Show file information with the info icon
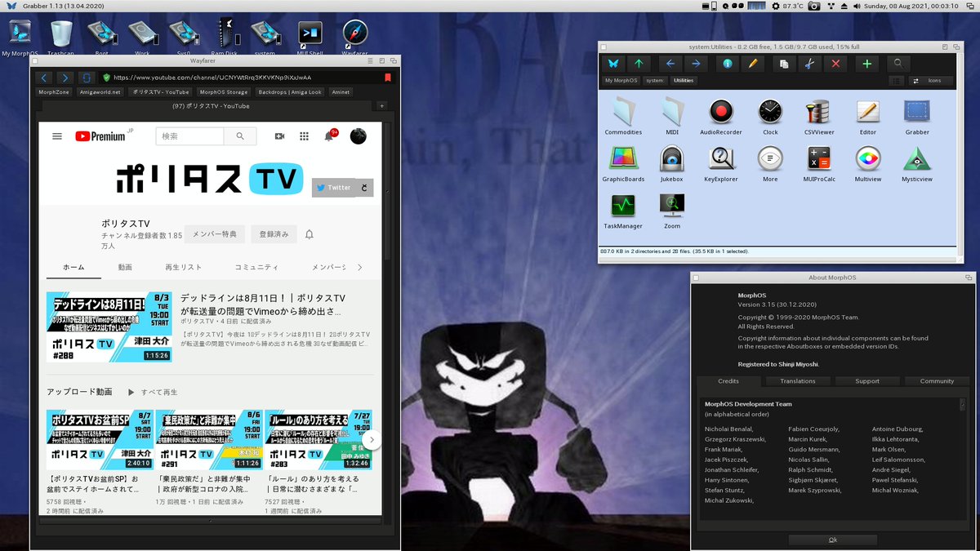This screenshot has height=551, width=980. tap(727, 64)
